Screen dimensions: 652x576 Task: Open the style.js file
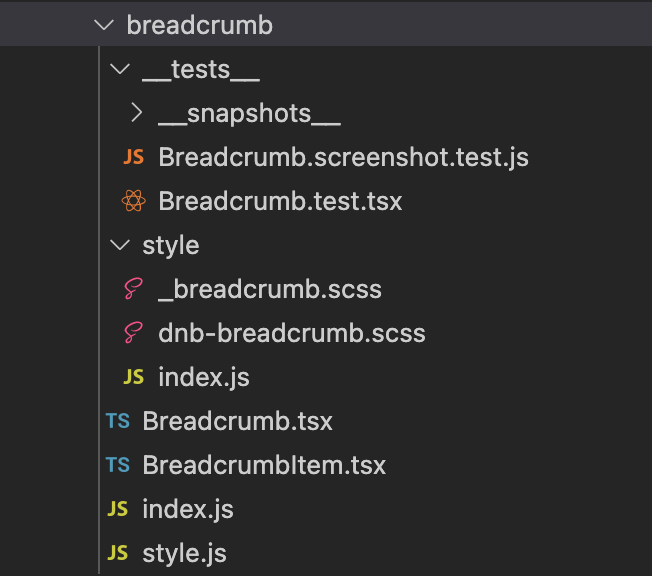[x=185, y=553]
